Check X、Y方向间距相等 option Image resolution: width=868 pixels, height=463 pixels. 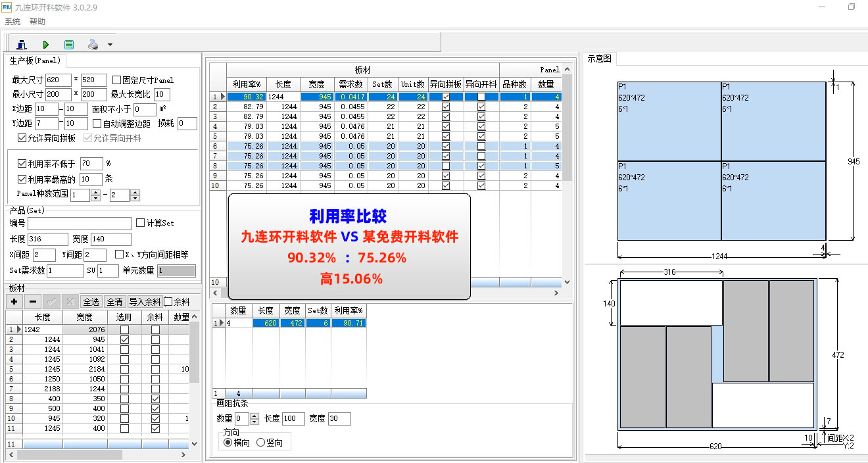[x=119, y=255]
